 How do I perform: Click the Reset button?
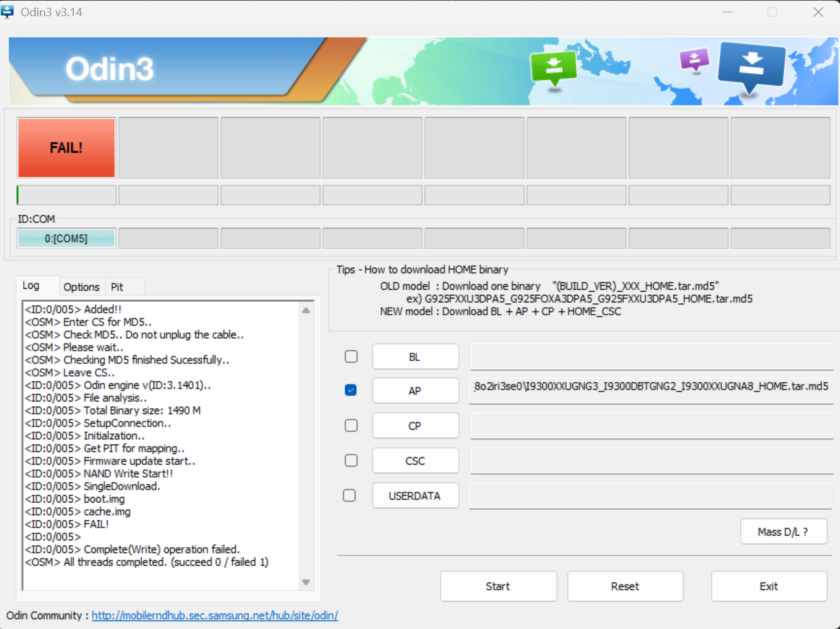pyautogui.click(x=625, y=586)
